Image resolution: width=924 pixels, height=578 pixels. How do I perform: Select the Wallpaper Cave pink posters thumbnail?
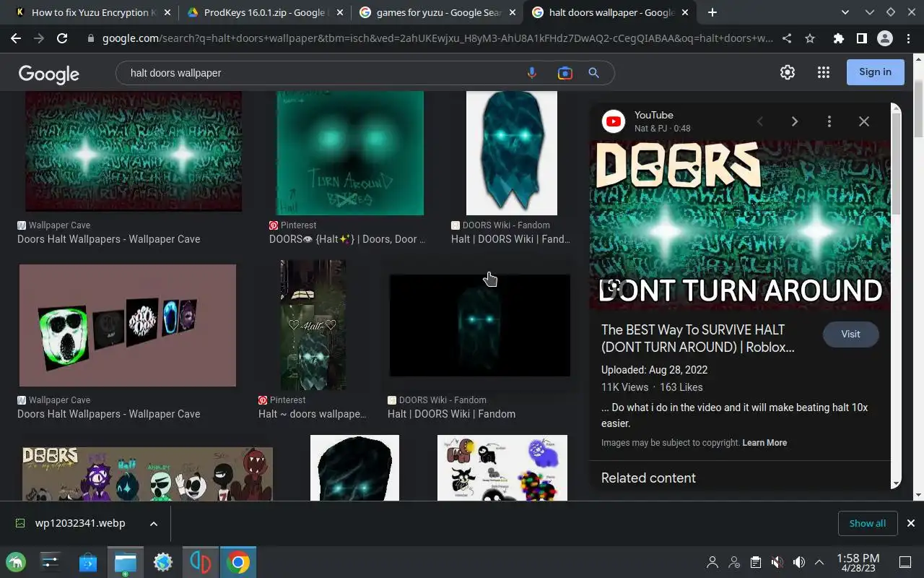pyautogui.click(x=128, y=325)
